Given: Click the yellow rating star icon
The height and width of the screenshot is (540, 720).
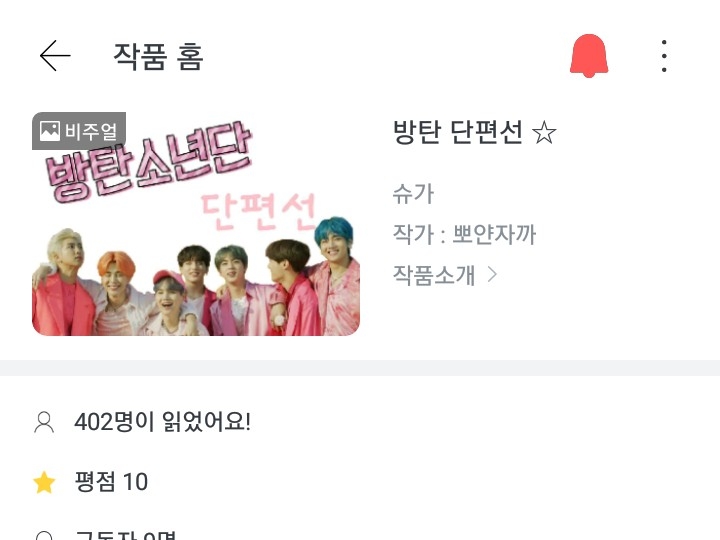Looking at the screenshot, I should pos(45,482).
